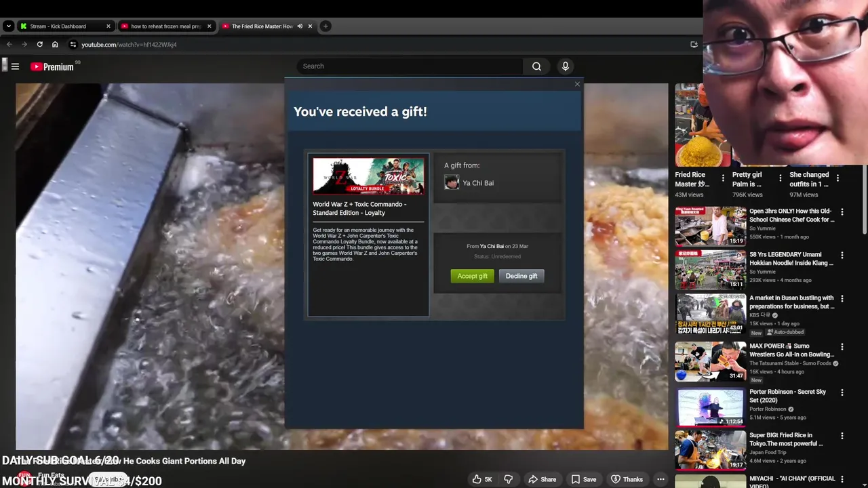Reload the current page

(39, 44)
